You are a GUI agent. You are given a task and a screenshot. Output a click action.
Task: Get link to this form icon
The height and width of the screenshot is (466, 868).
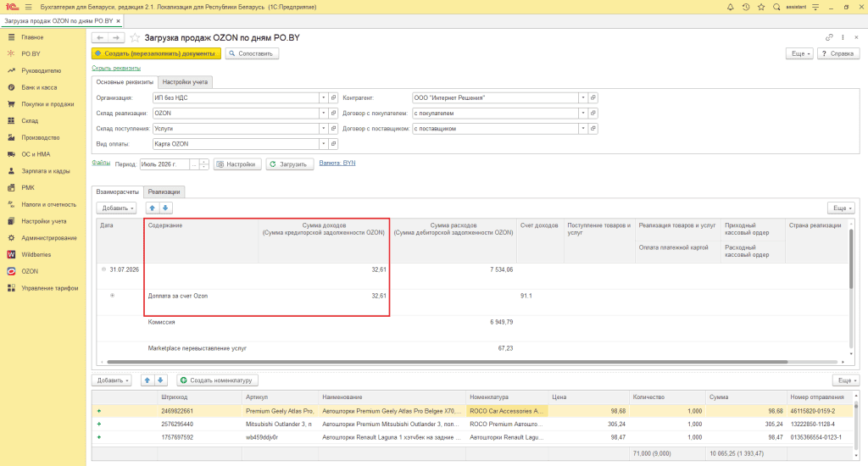[829, 37]
